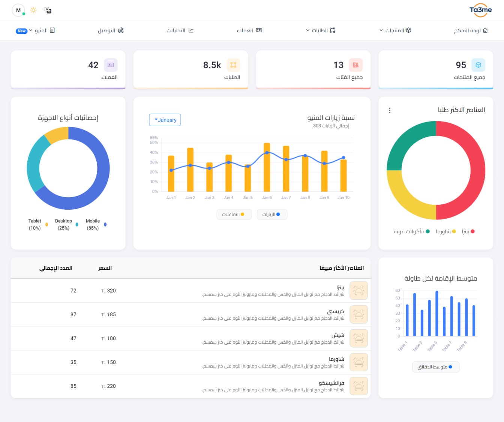Expand the المنتجات navigation dropdown
The image size is (504, 422).
click(x=395, y=30)
